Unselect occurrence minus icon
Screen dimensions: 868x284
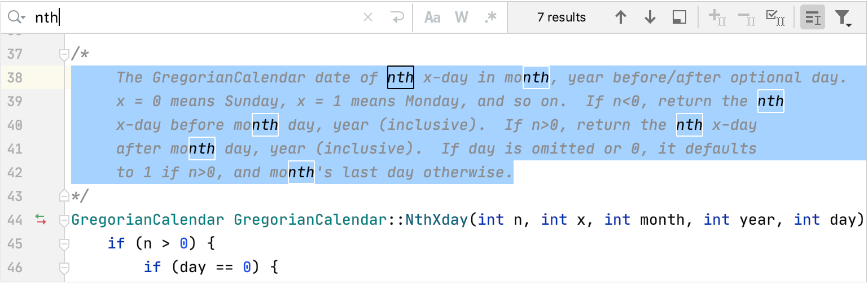point(746,18)
